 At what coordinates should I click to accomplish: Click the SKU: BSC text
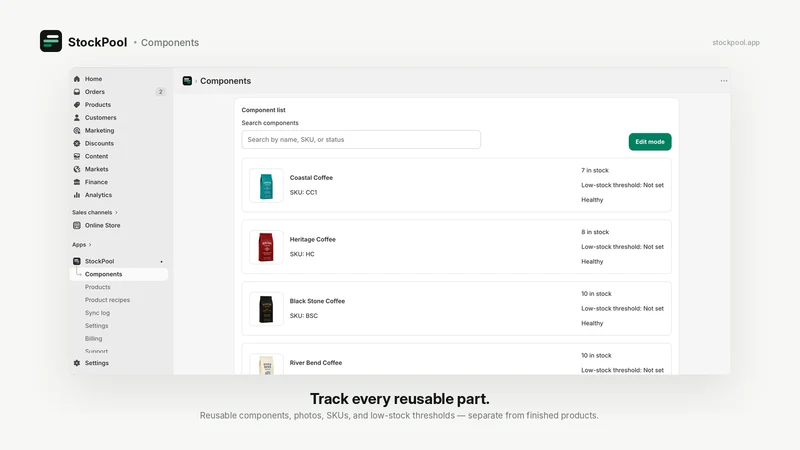(x=304, y=316)
